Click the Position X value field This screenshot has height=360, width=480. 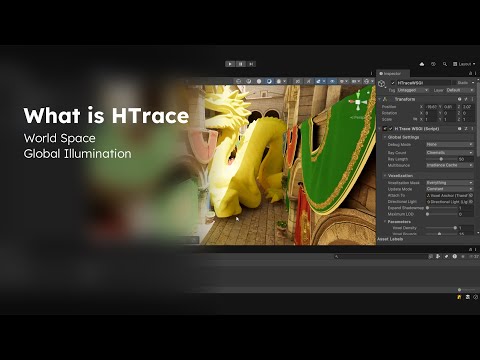(x=431, y=107)
